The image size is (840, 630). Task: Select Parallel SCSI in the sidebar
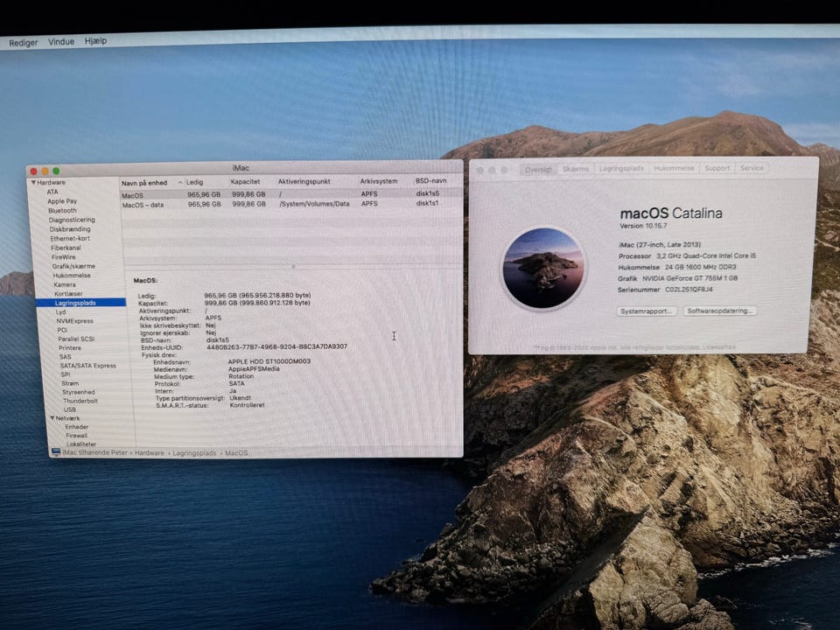click(x=76, y=339)
